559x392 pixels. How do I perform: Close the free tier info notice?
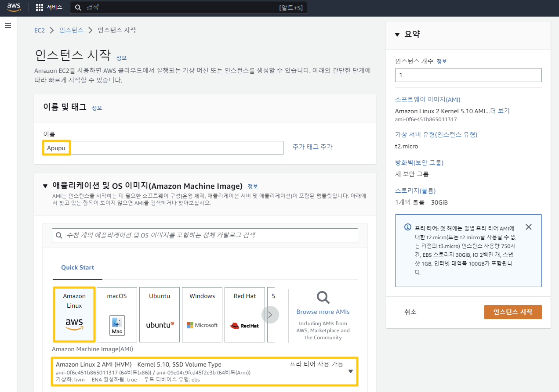[529, 227]
